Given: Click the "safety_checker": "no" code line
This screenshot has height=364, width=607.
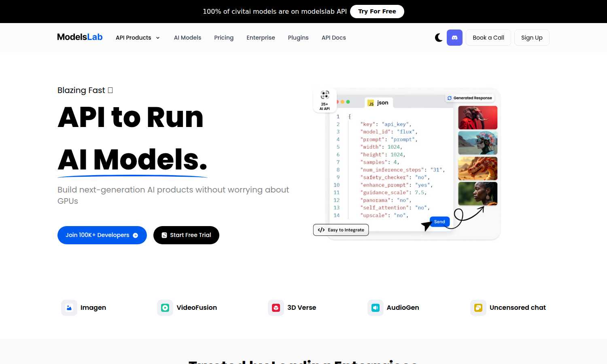Looking at the screenshot, I should [x=395, y=177].
